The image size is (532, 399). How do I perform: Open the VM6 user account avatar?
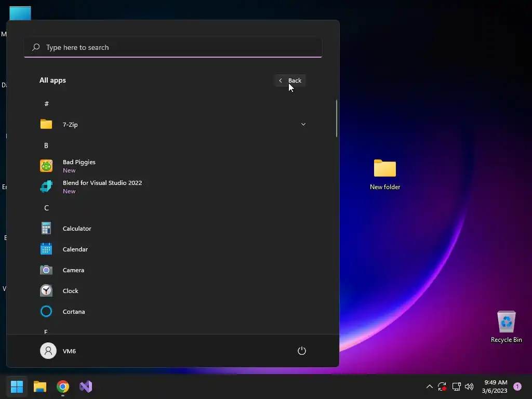[48, 351]
